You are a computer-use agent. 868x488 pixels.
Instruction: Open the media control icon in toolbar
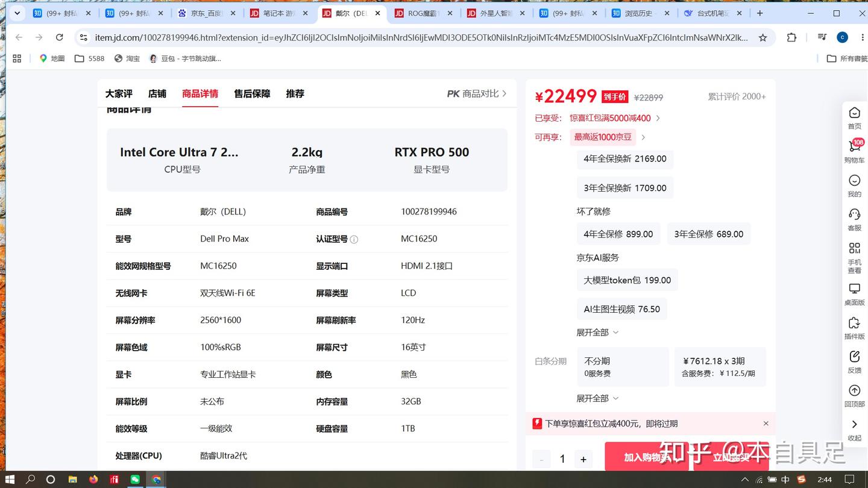822,37
